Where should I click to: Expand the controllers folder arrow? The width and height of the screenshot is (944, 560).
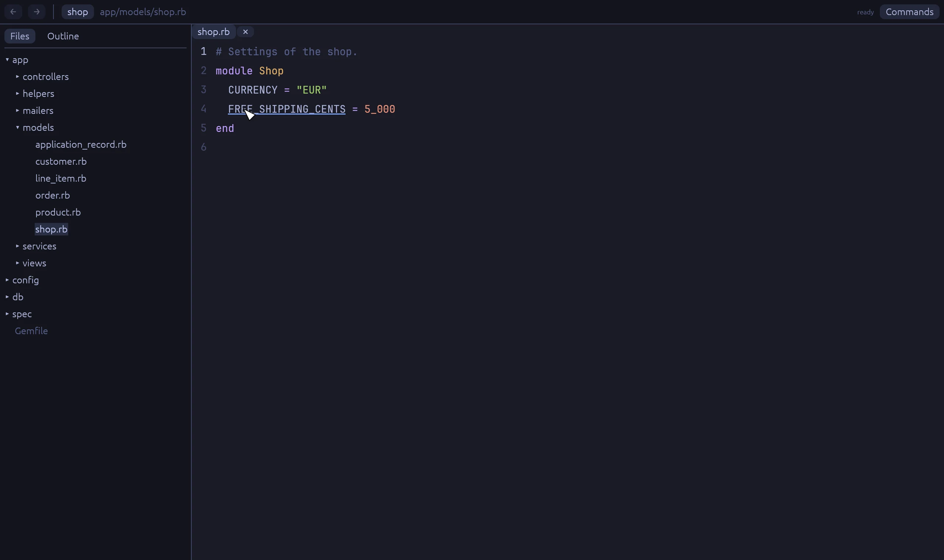tap(17, 77)
